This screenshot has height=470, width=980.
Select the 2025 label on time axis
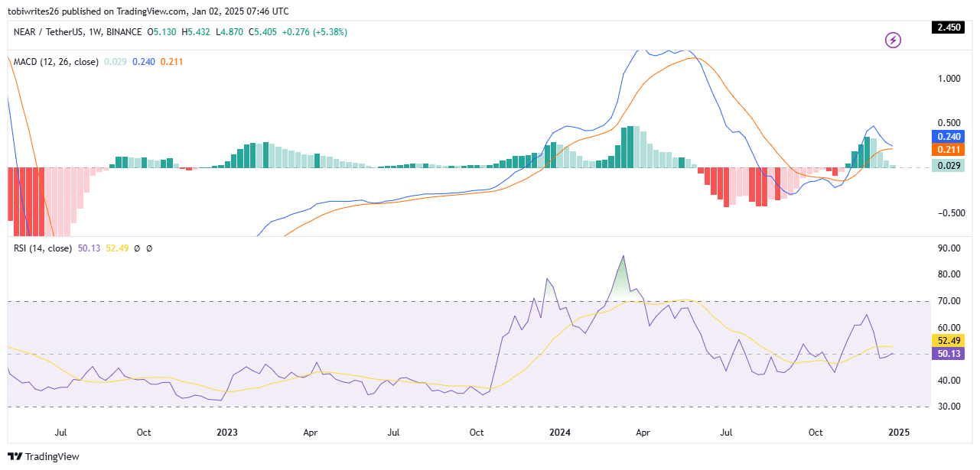coord(898,433)
